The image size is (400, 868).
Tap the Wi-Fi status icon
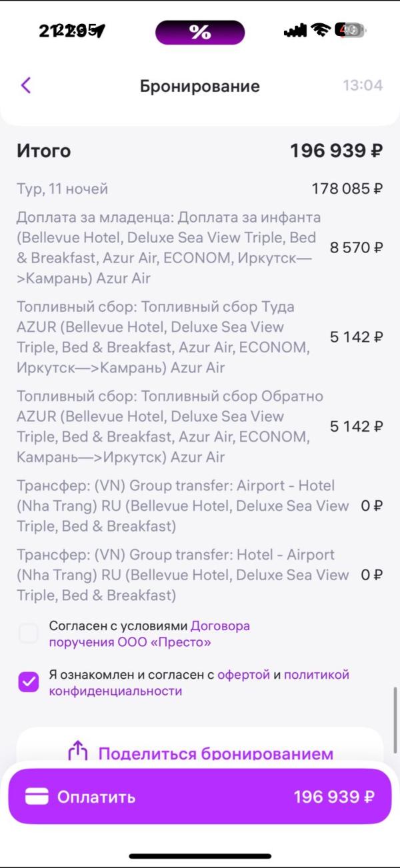(x=321, y=30)
